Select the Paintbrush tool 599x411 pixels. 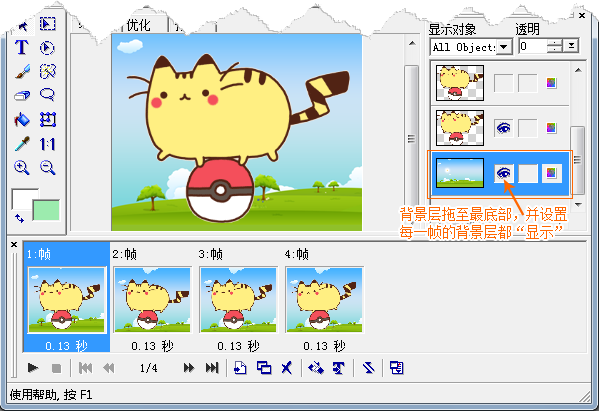22,71
